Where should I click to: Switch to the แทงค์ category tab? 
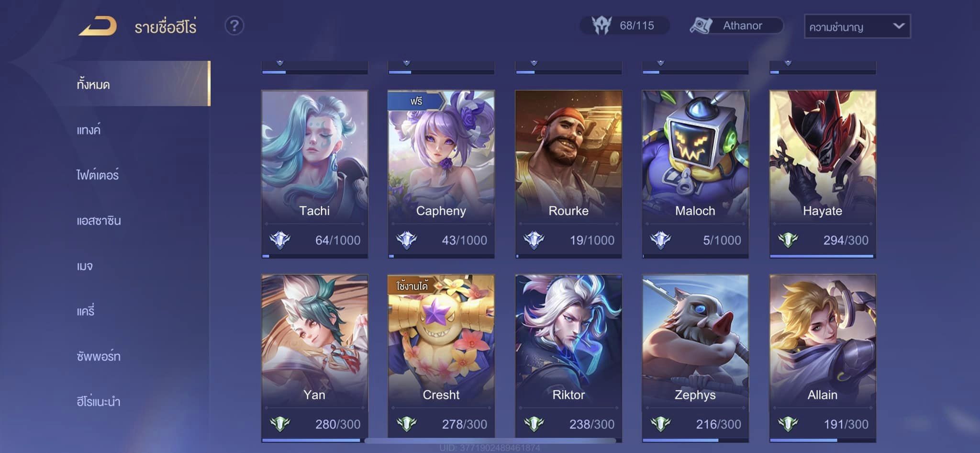[89, 129]
